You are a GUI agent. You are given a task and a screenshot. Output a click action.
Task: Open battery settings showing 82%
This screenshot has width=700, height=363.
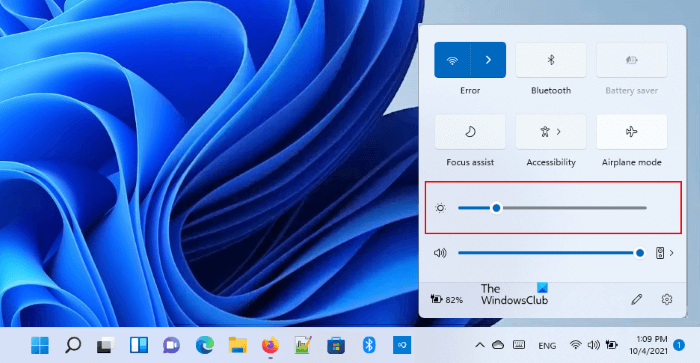point(446,300)
